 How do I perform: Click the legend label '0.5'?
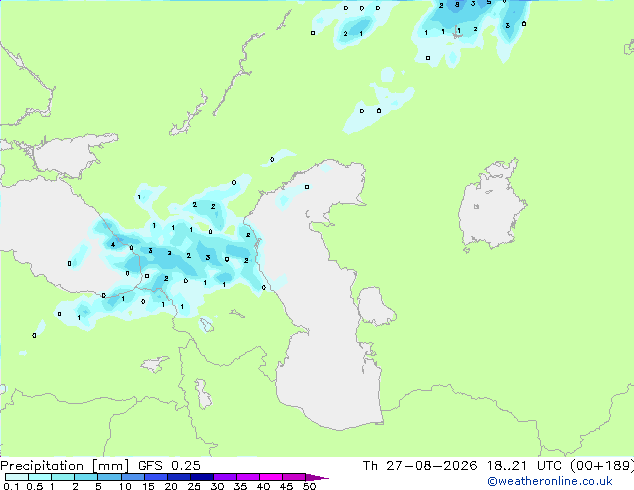35,486
